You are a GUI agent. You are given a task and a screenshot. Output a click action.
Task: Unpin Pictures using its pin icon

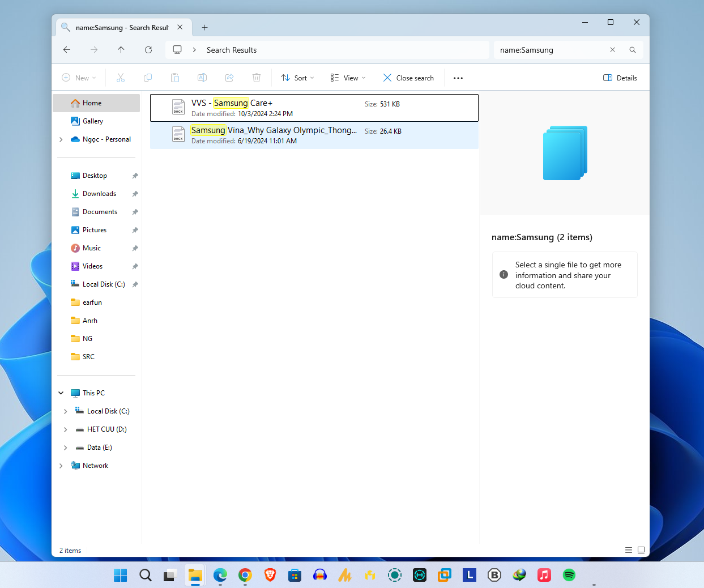point(135,230)
